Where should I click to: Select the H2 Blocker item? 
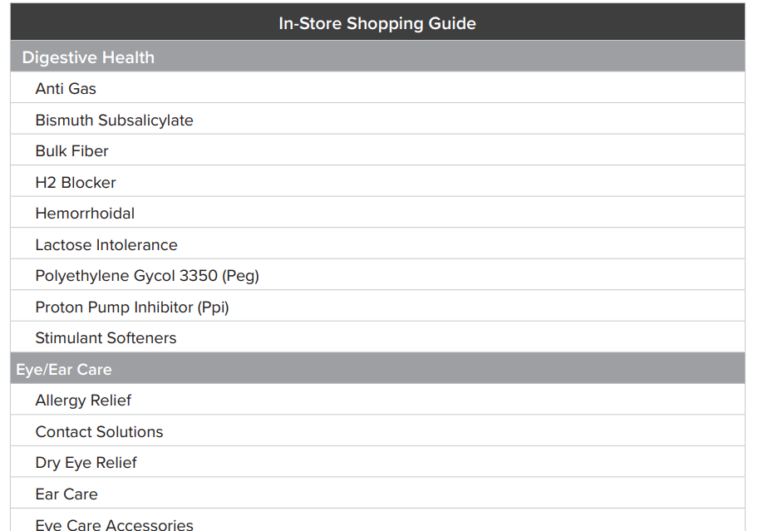coord(75,183)
